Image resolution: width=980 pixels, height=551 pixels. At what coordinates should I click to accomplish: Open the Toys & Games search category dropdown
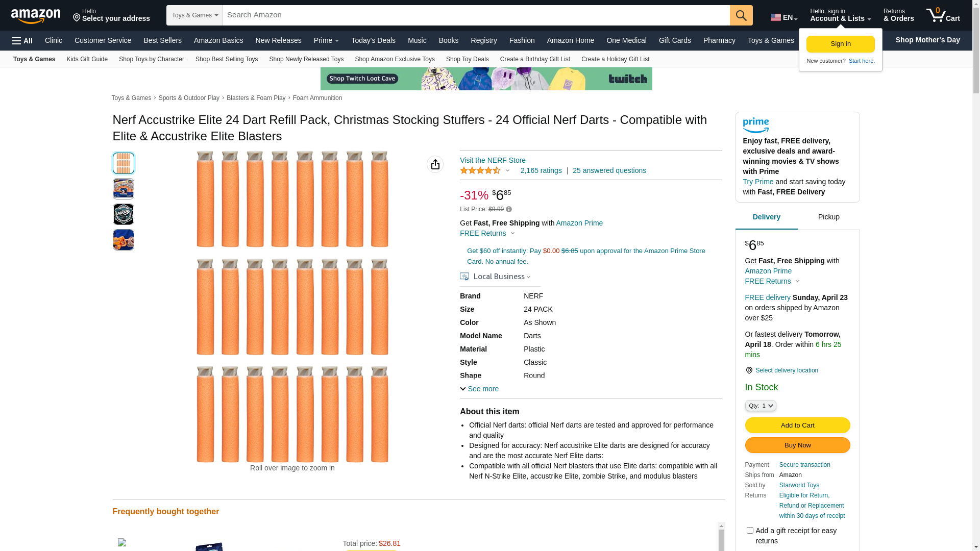(x=194, y=15)
